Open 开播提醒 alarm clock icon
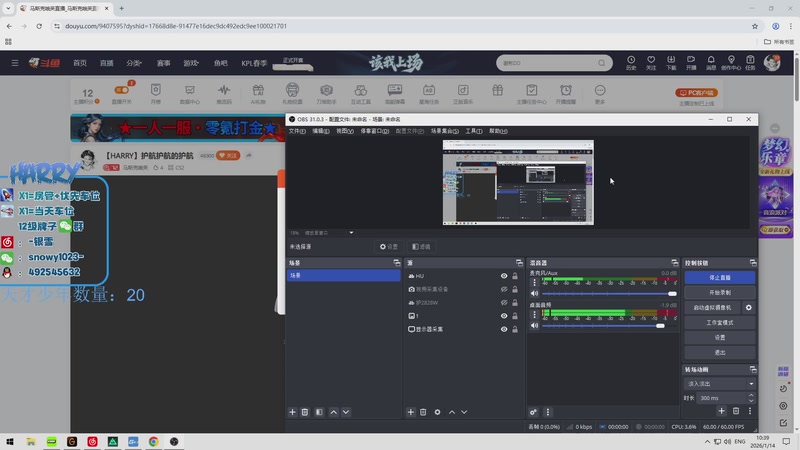This screenshot has height=450, width=800. [566, 94]
